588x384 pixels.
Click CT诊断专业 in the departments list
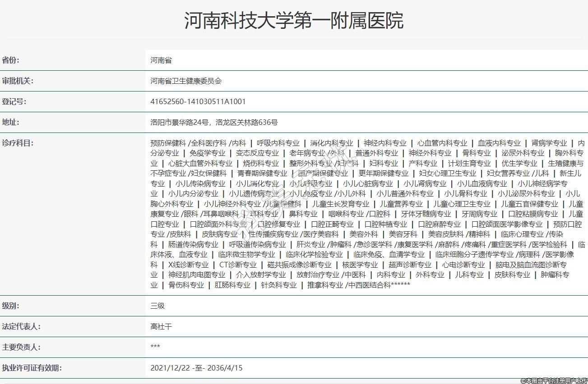[x=238, y=265]
